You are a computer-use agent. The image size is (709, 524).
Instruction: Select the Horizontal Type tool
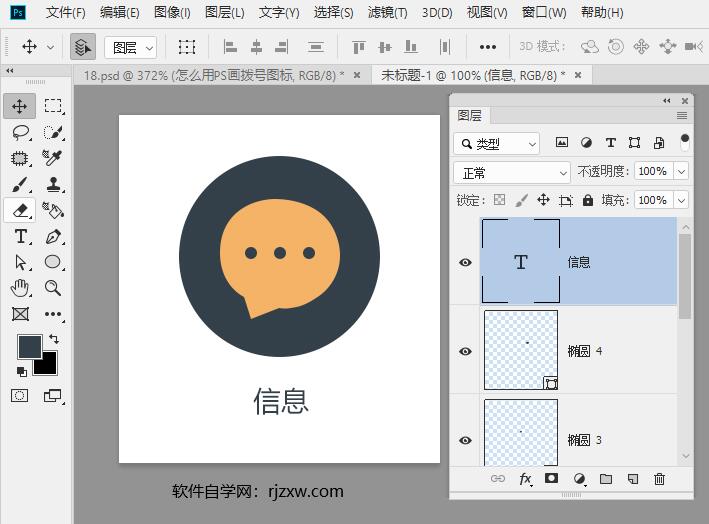(20, 236)
